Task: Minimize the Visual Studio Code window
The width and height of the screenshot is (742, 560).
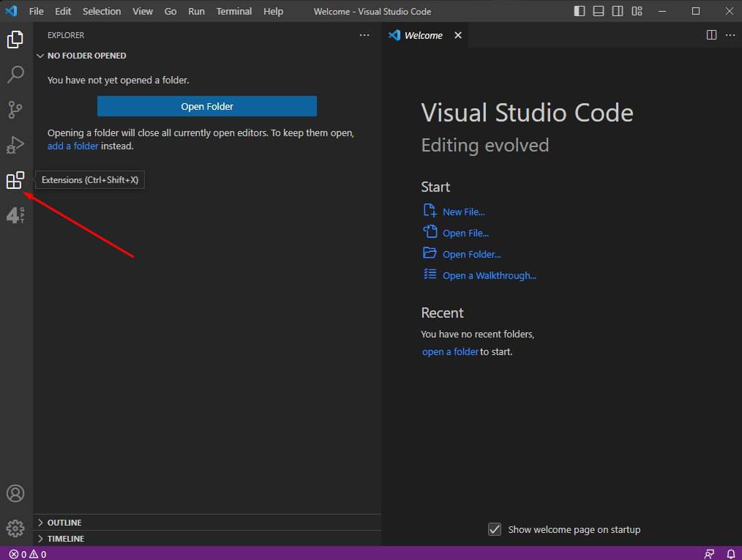Action: [x=662, y=11]
